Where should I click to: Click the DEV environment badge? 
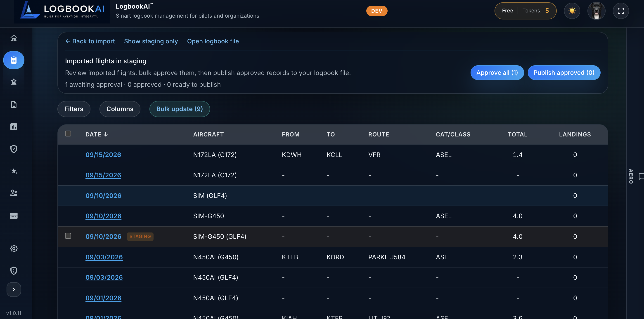(x=376, y=11)
